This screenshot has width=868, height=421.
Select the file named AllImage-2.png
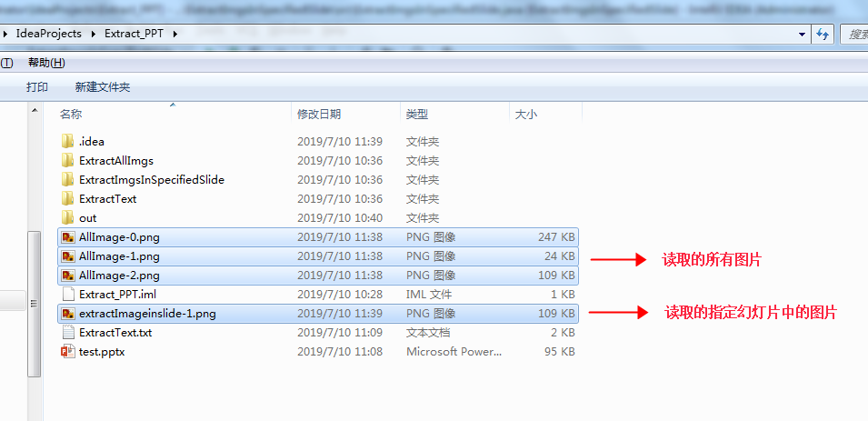(119, 276)
